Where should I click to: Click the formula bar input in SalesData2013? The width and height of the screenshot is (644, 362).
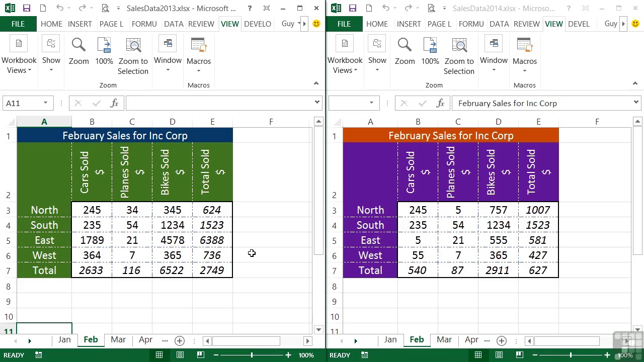click(x=219, y=103)
